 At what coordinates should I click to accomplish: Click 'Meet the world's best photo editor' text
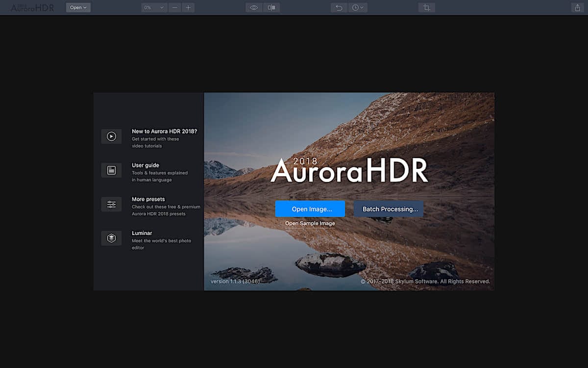pyautogui.click(x=162, y=244)
